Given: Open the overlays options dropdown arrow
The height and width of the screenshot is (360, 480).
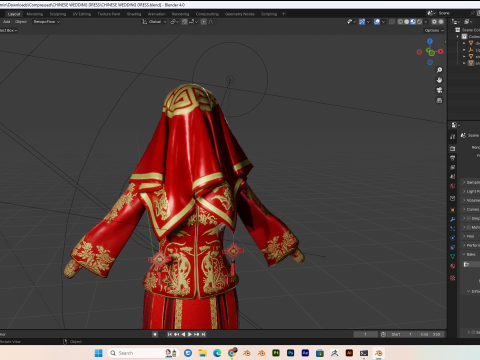Looking at the screenshot, I should point(383,22).
